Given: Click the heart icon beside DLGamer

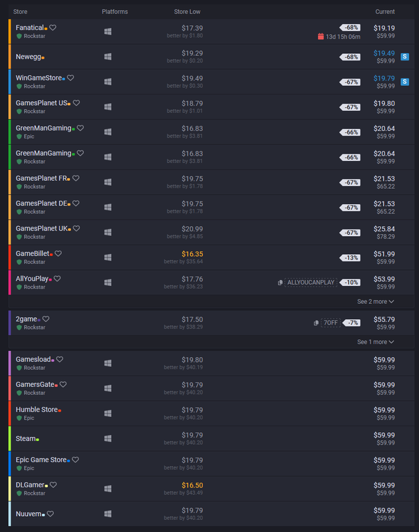Looking at the screenshot, I should click(53, 485).
